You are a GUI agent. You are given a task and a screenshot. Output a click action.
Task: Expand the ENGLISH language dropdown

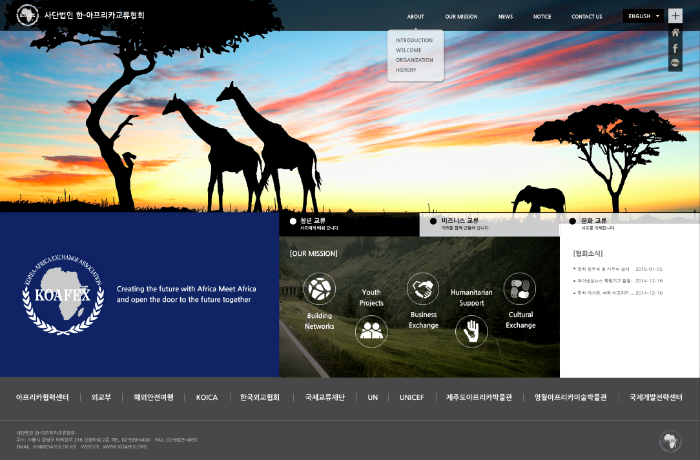tap(643, 16)
